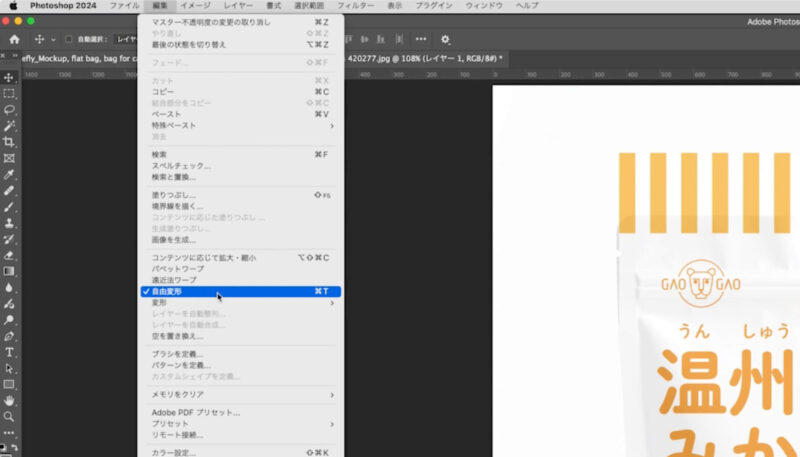Select the Healing Brush tool

9,191
